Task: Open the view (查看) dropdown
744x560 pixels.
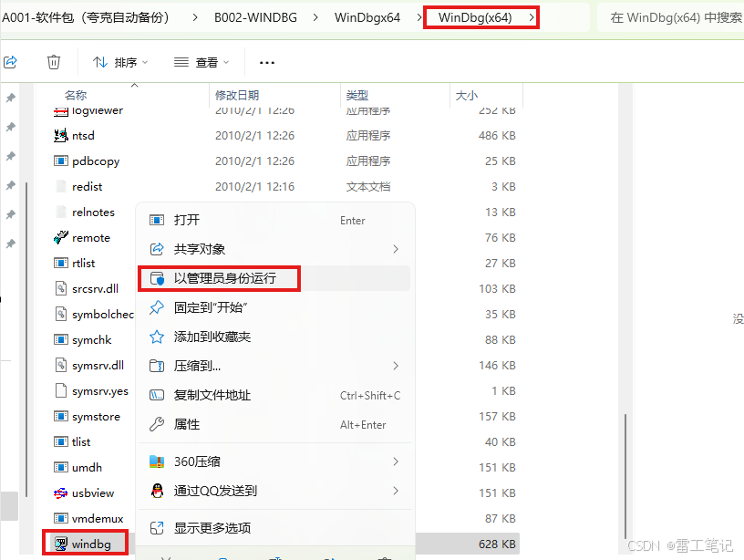Action: pos(201,62)
